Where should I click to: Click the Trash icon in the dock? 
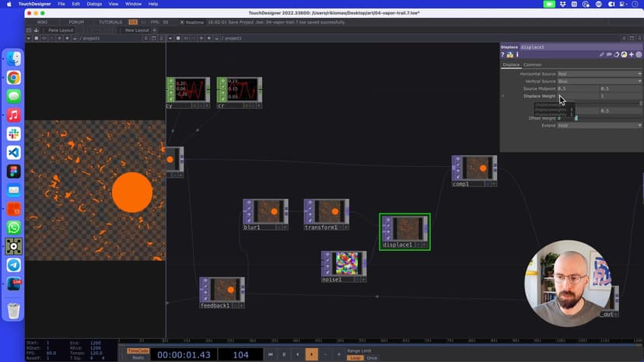pyautogui.click(x=13, y=311)
